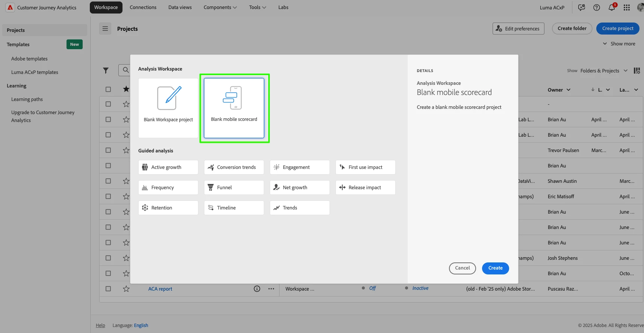Open Edit preferences
The image size is (644, 333).
pos(518,29)
